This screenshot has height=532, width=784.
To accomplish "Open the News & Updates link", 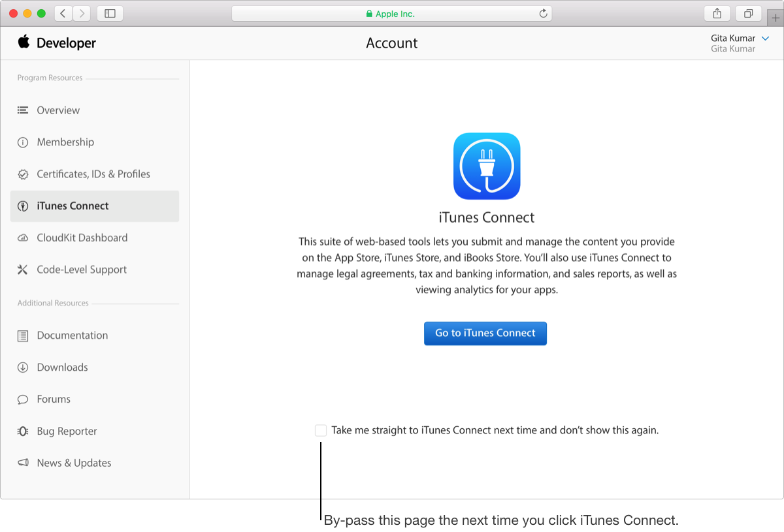I will [x=74, y=463].
